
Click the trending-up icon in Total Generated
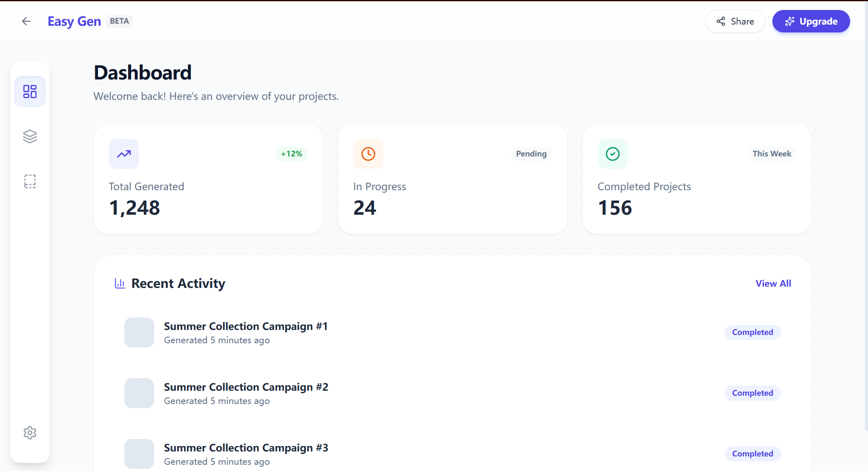[124, 154]
